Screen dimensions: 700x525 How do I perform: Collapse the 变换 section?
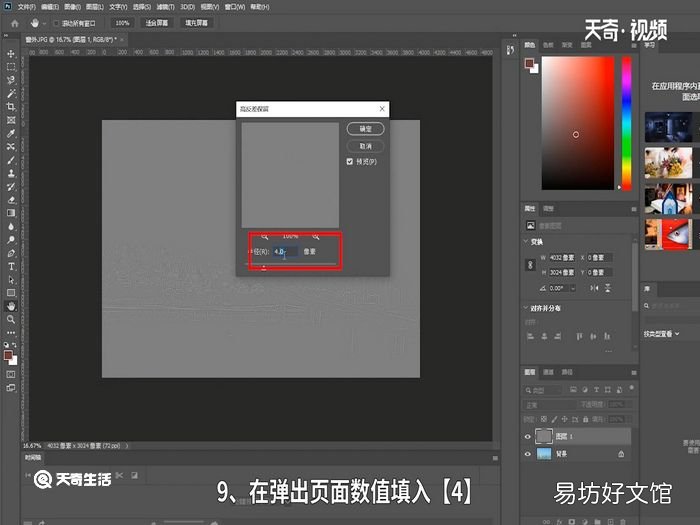[x=526, y=242]
